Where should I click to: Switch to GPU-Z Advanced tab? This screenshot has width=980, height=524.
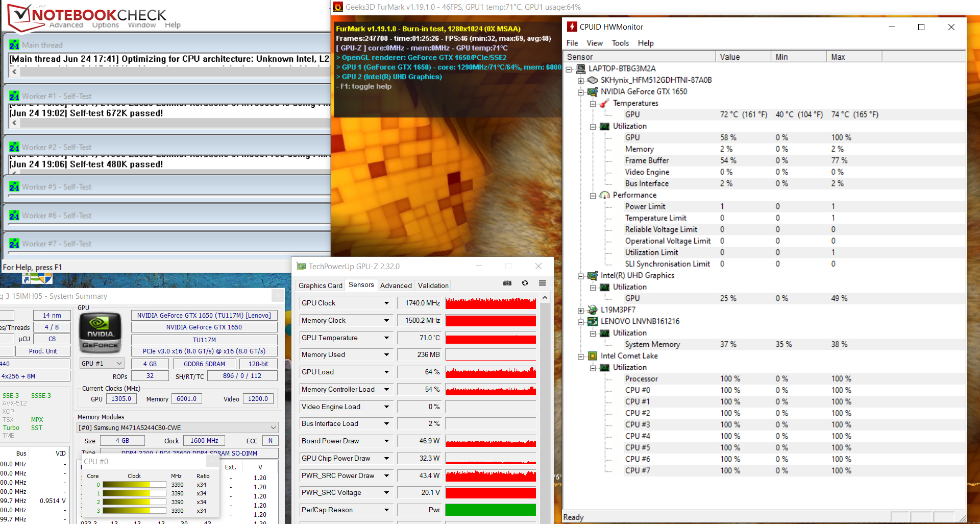point(396,285)
